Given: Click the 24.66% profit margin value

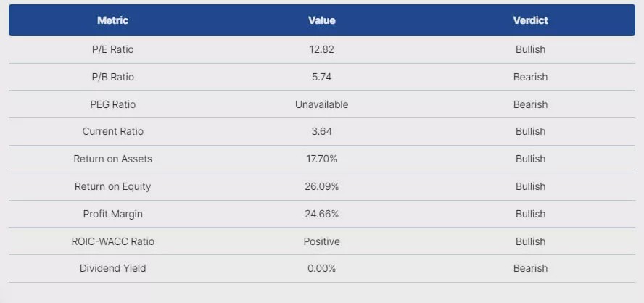Looking at the screenshot, I should 321,214.
